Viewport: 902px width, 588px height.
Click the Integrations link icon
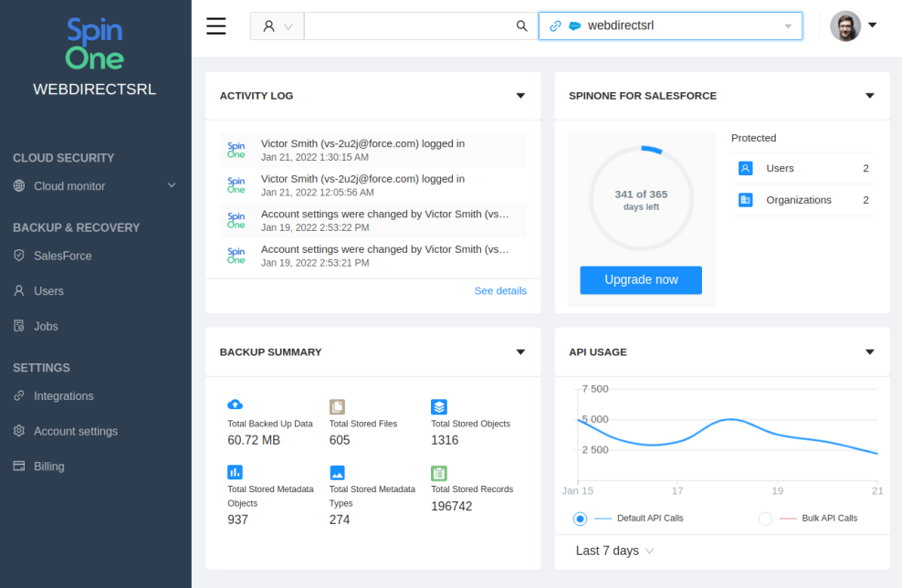[19, 396]
